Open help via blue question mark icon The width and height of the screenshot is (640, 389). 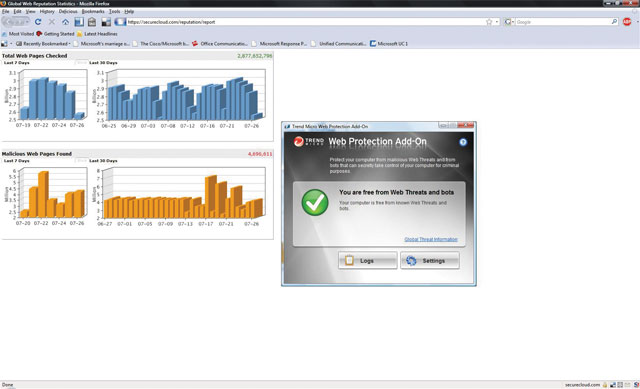tap(463, 142)
